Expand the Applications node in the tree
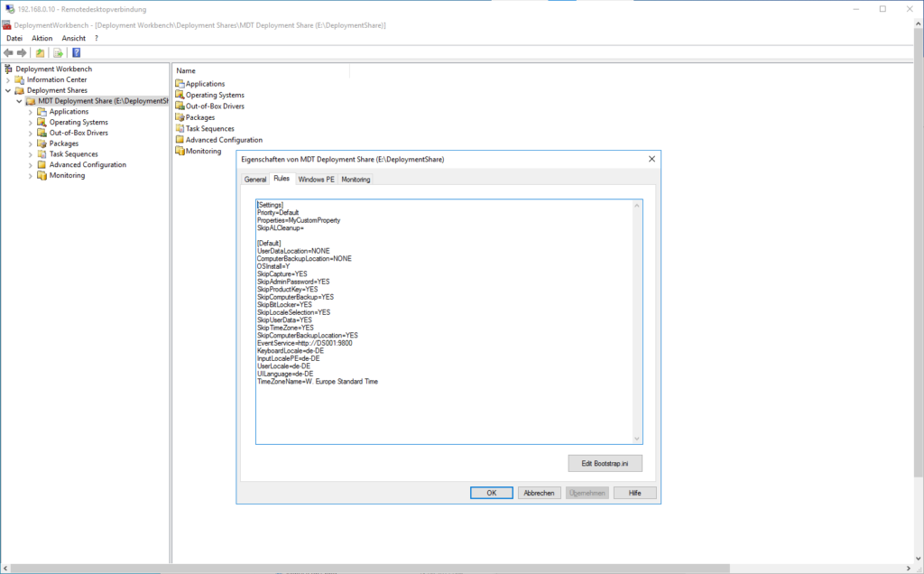The width and height of the screenshot is (924, 574). pyautogui.click(x=31, y=112)
